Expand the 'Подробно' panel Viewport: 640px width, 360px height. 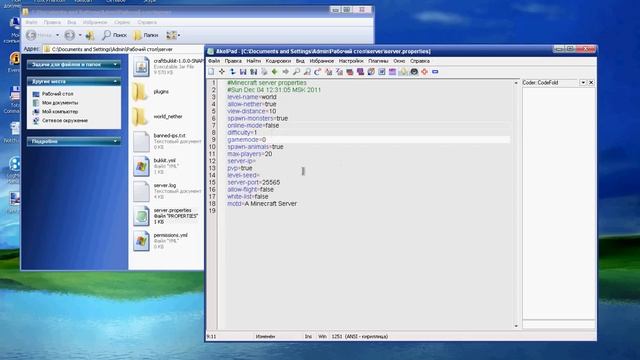click(x=115, y=141)
